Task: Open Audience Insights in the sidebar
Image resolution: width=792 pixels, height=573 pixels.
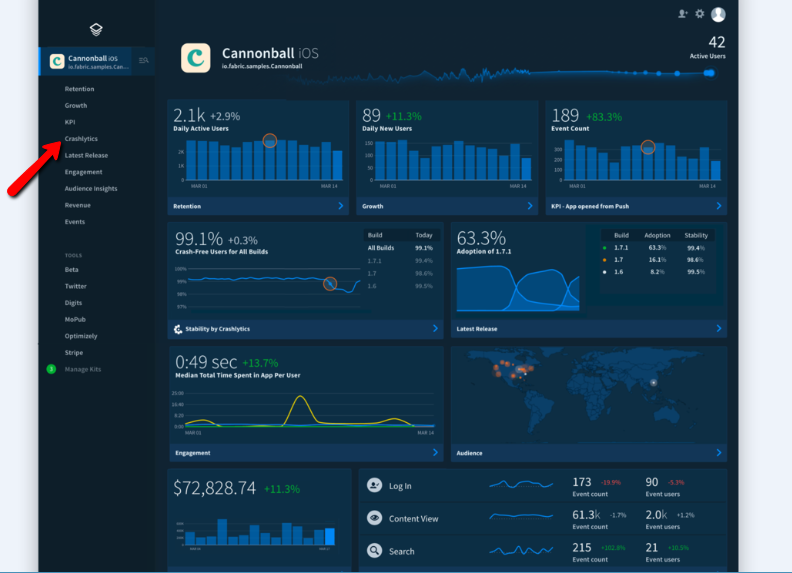Action: point(91,188)
